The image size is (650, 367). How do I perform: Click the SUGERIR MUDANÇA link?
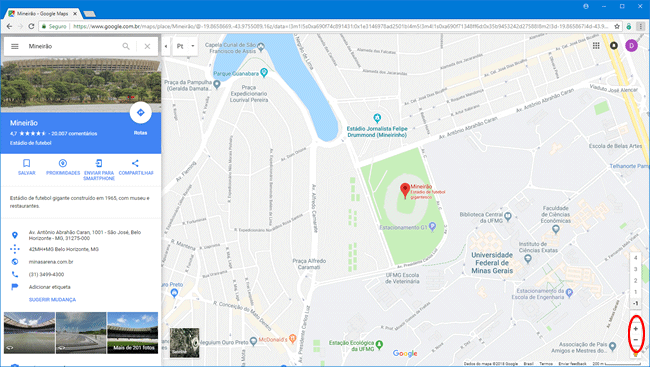tap(52, 300)
